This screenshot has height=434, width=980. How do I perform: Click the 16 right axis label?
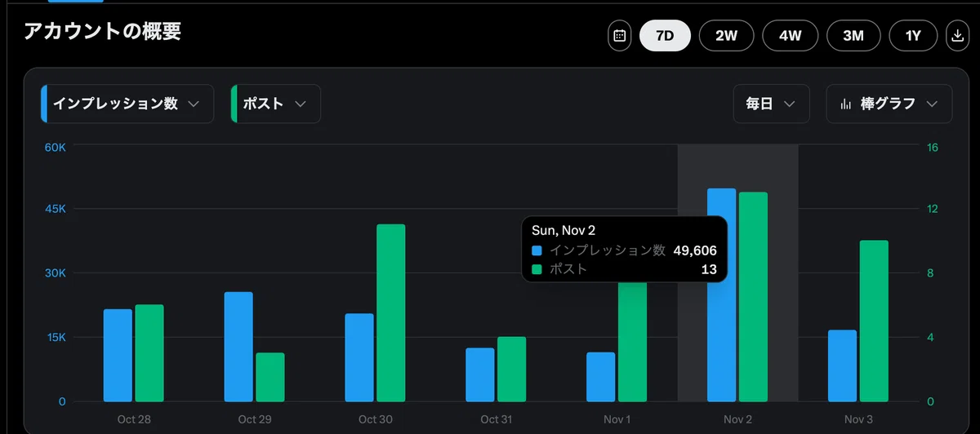[x=932, y=147]
